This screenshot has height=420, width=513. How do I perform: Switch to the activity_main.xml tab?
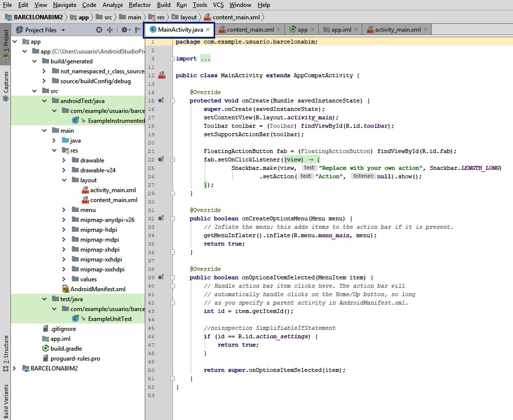point(397,30)
